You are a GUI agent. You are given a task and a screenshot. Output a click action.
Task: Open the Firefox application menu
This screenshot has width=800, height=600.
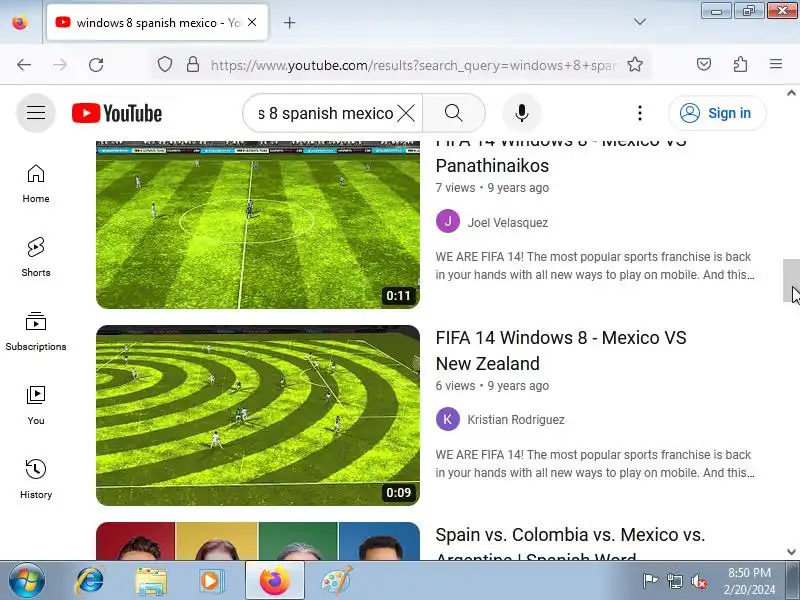point(776,64)
